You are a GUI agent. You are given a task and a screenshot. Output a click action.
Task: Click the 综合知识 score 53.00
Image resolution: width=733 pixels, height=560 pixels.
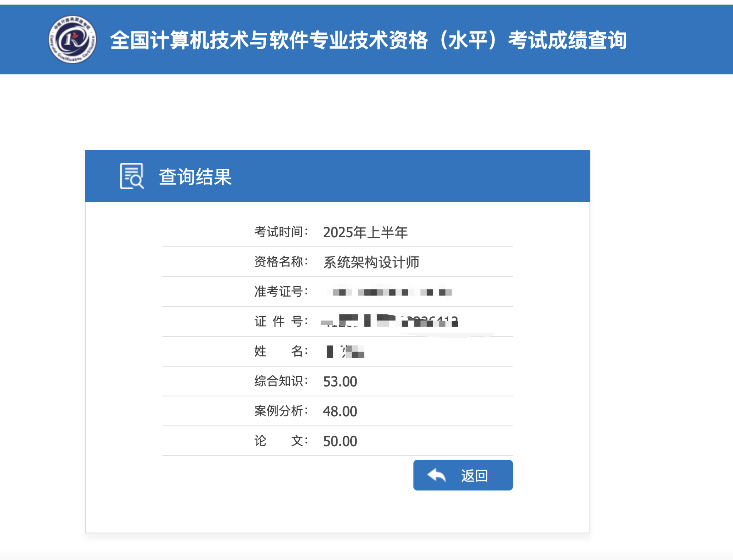click(340, 382)
